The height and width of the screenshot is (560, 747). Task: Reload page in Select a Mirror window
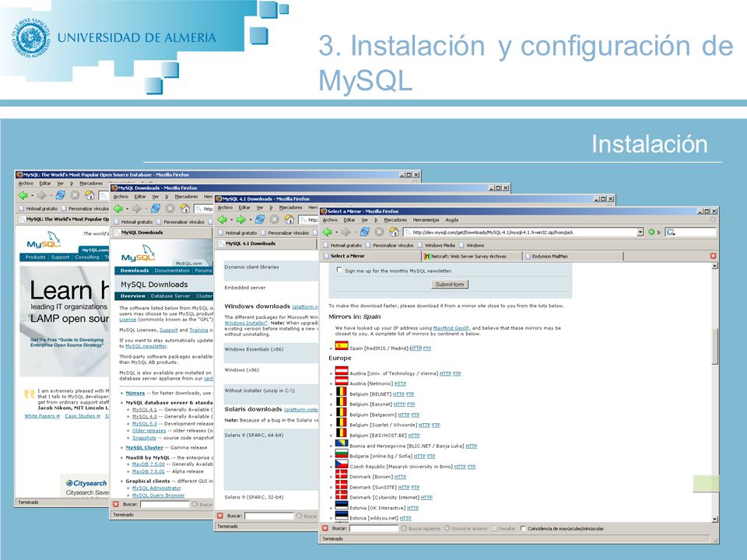pyautogui.click(x=364, y=232)
